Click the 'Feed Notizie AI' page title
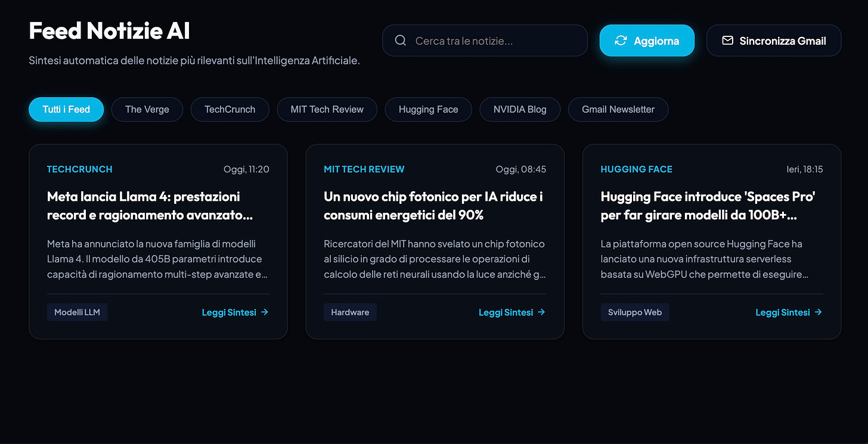Image resolution: width=868 pixels, height=444 pixels. (x=110, y=31)
